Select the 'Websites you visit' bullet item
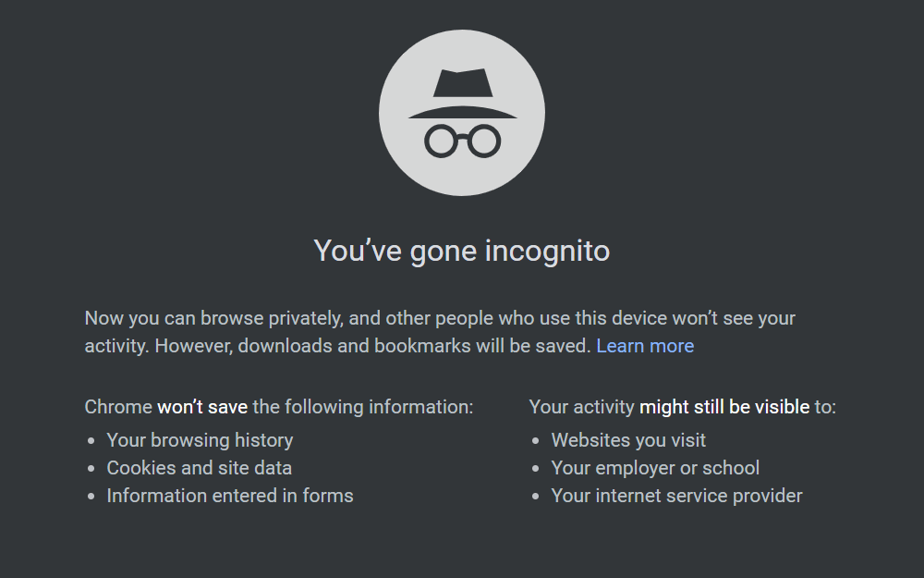The image size is (924, 578). pos(628,440)
